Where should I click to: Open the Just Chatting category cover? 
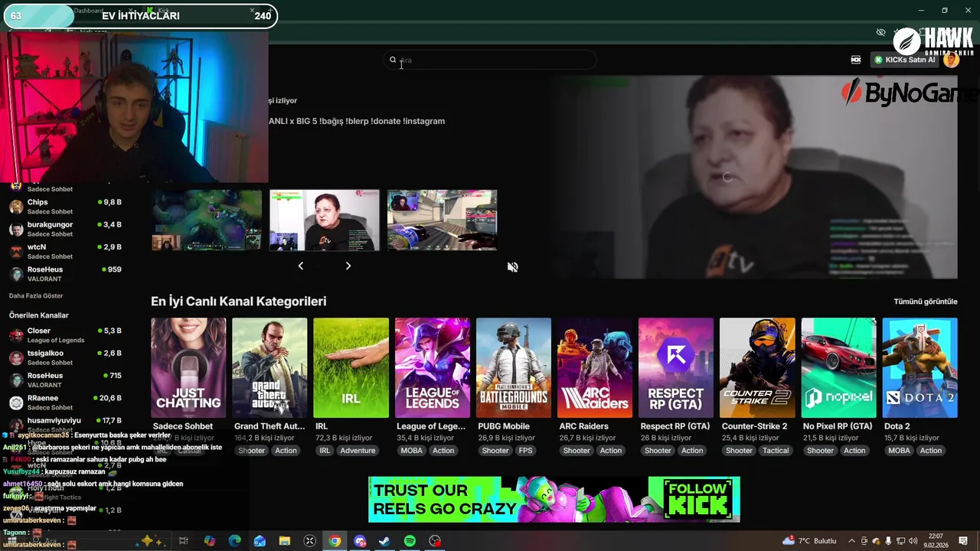(x=188, y=368)
